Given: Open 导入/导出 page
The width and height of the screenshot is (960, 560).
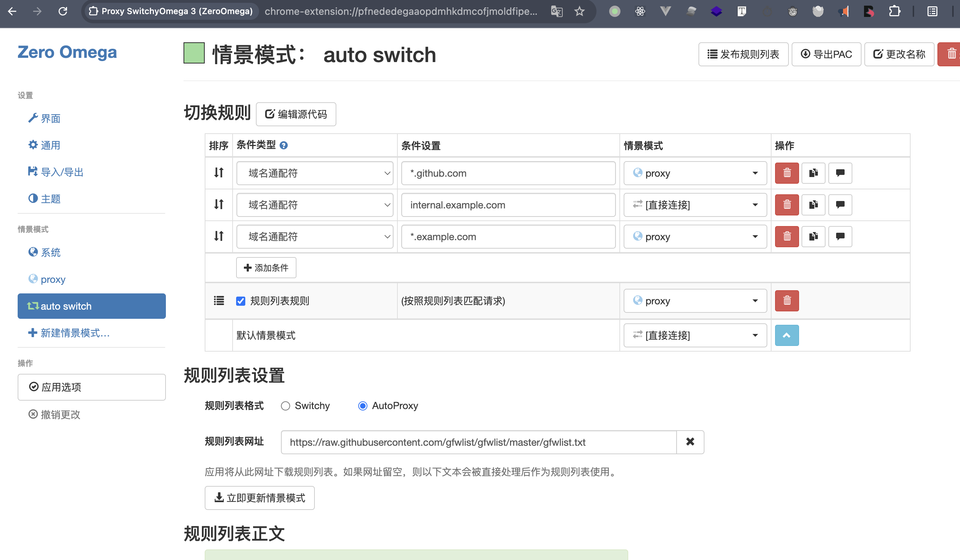Looking at the screenshot, I should (56, 172).
